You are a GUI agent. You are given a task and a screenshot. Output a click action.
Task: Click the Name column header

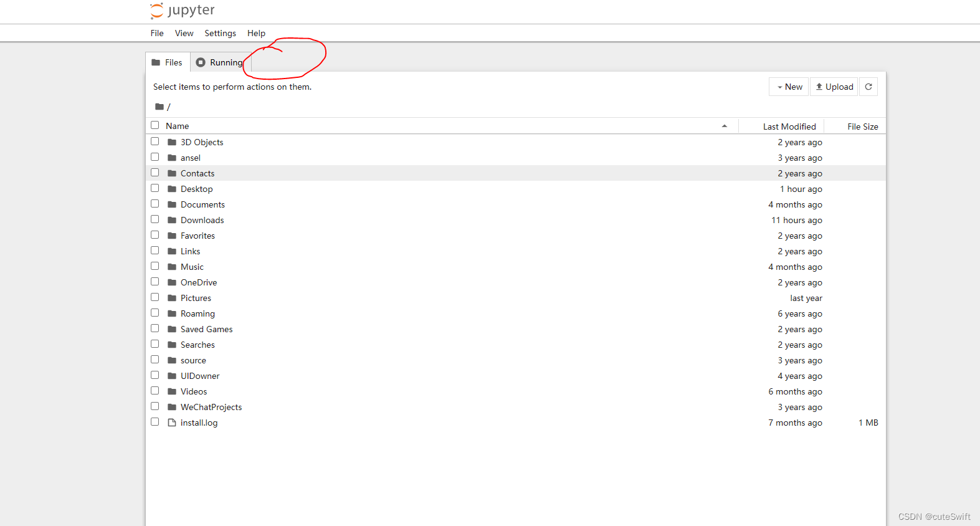(178, 126)
